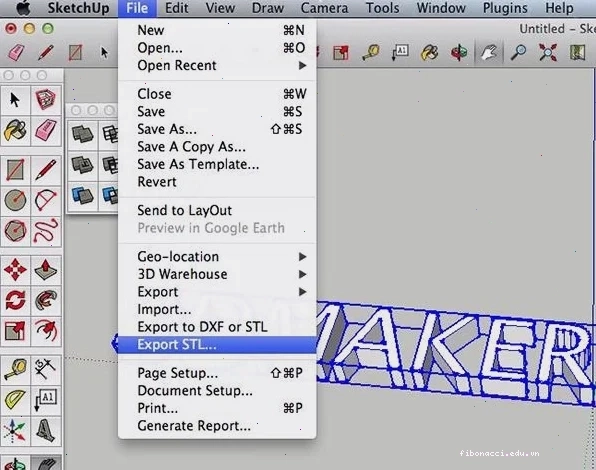Select the Dimension tool

tap(46, 369)
